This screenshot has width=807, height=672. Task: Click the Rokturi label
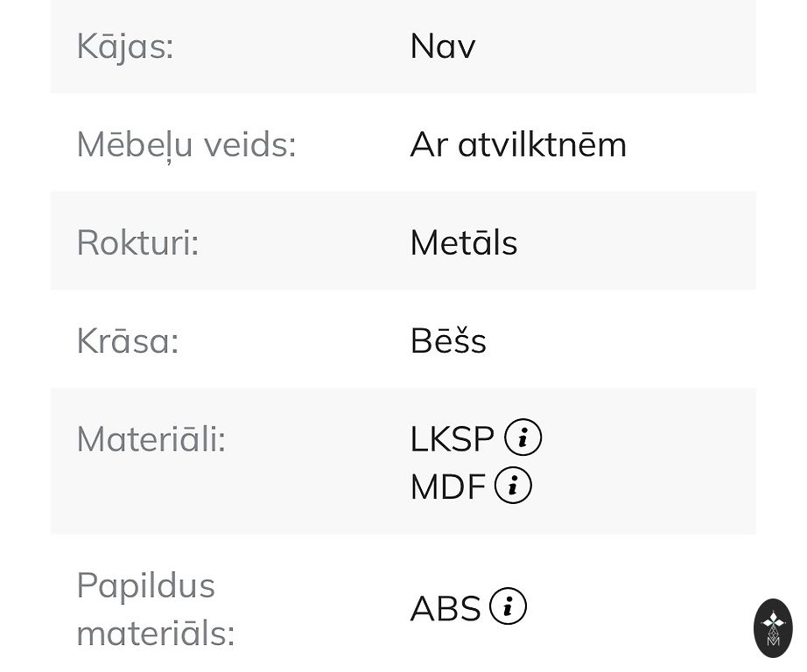click(137, 242)
